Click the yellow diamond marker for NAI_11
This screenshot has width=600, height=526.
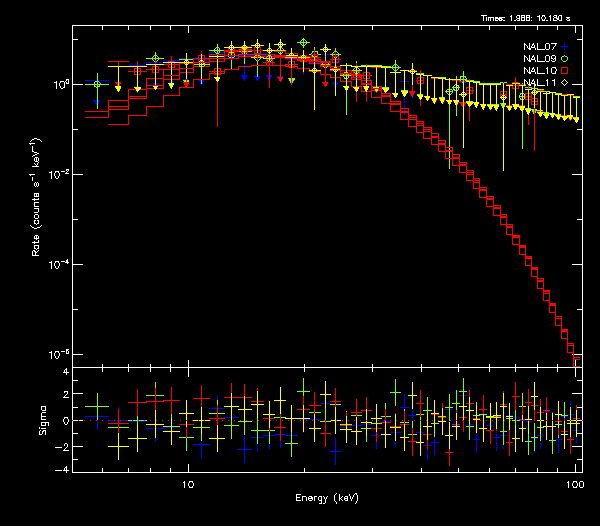(x=565, y=83)
